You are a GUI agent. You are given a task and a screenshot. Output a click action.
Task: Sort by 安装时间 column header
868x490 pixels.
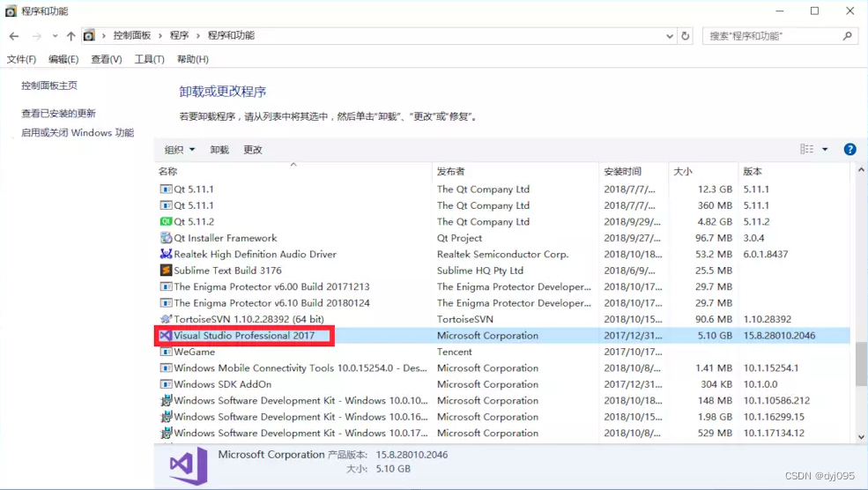[x=623, y=172]
